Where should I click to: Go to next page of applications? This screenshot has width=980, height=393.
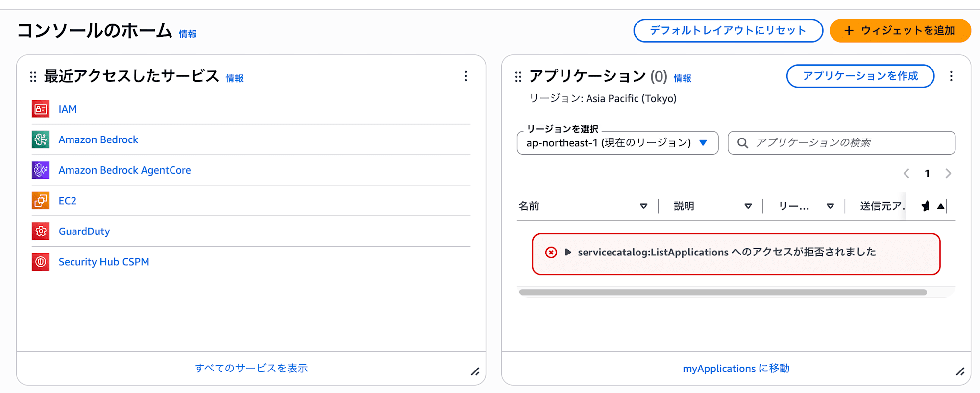pyautogui.click(x=948, y=173)
